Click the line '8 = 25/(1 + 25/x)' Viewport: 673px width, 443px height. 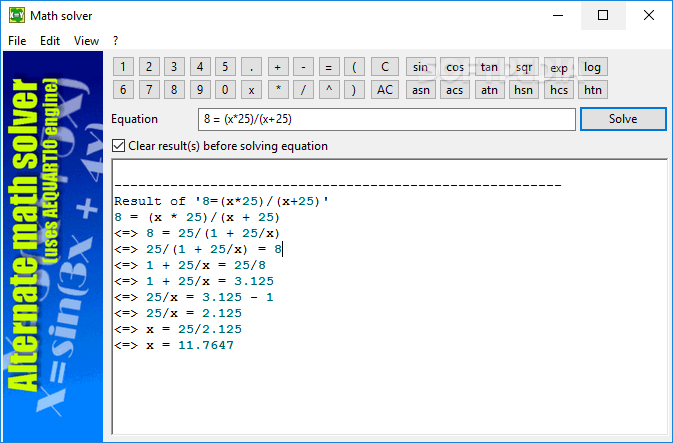pos(197,234)
